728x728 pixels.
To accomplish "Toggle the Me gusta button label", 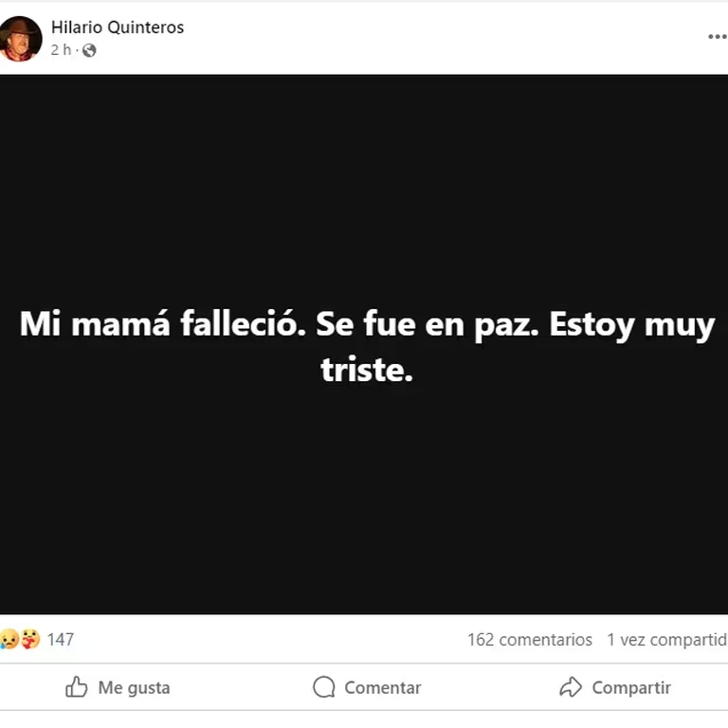I will 135,687.
